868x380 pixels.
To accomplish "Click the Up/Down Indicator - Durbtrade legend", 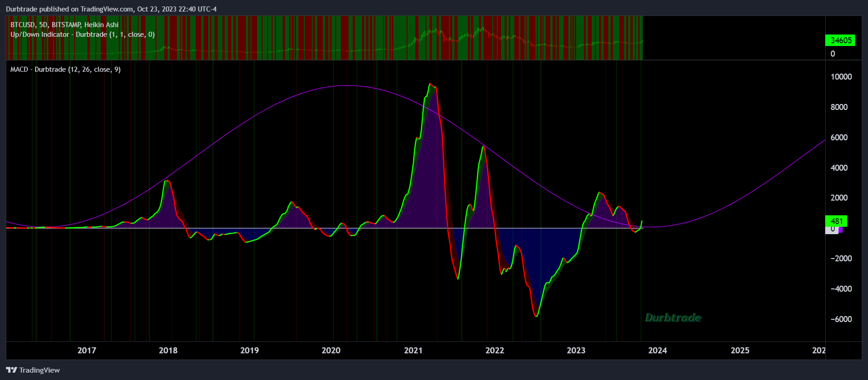I will pos(82,35).
